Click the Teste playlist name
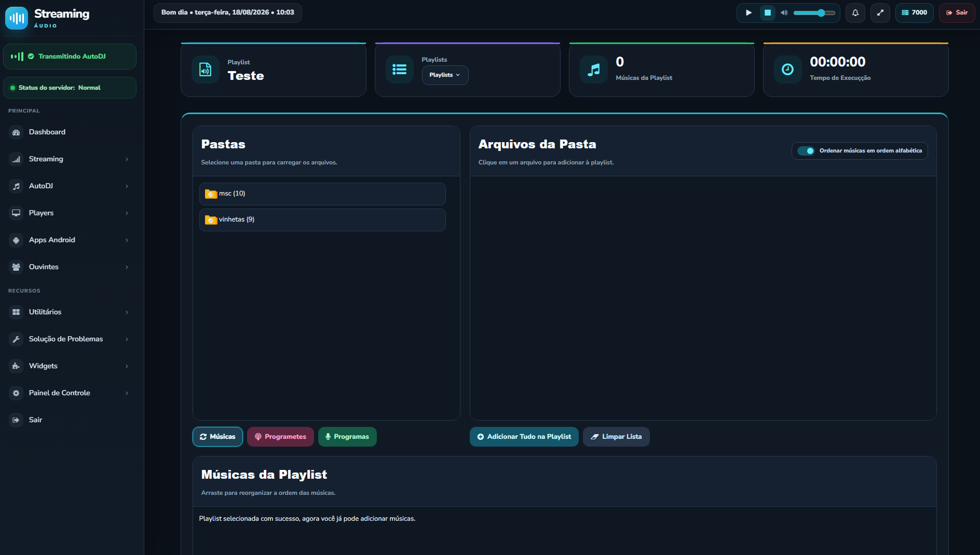This screenshot has width=980, height=555. pyautogui.click(x=246, y=76)
